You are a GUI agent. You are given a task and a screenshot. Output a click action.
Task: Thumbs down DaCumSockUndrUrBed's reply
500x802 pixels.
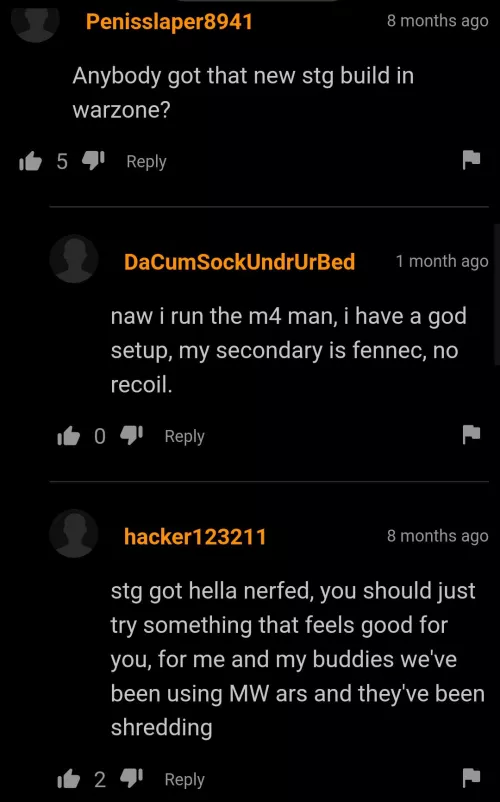click(x=131, y=435)
